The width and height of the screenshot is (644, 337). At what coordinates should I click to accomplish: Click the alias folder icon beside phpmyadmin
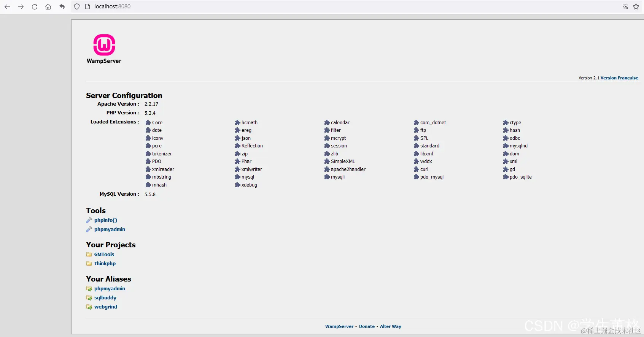89,289
